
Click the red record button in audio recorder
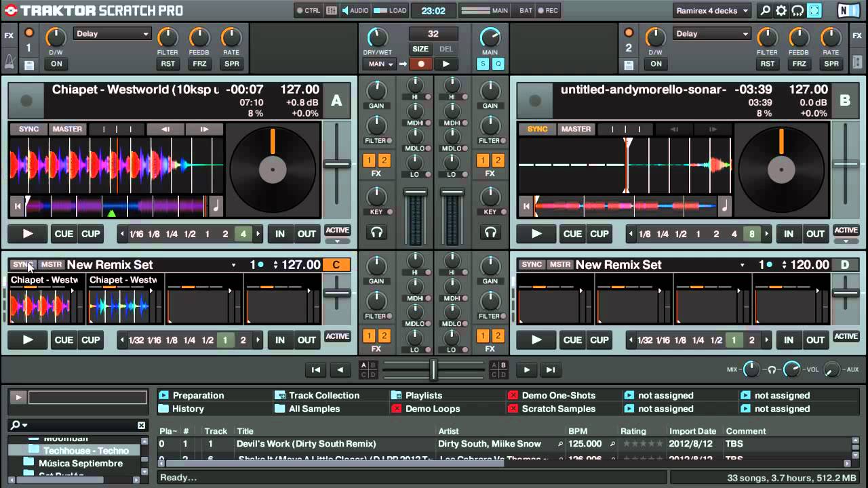[421, 64]
